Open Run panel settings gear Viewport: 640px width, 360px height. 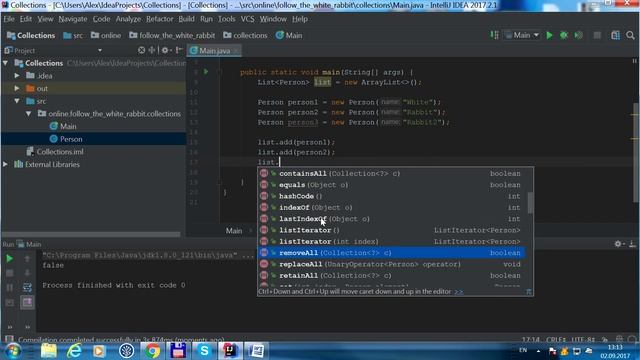point(618,244)
